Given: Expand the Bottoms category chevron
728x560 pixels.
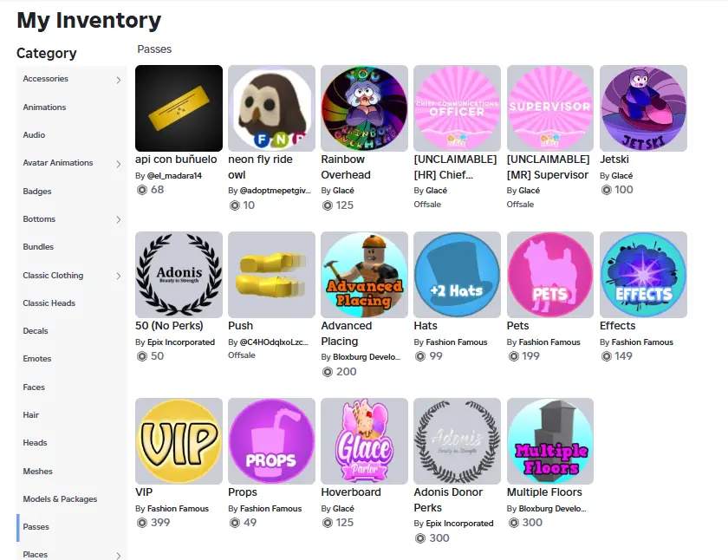Looking at the screenshot, I should pyautogui.click(x=119, y=219).
